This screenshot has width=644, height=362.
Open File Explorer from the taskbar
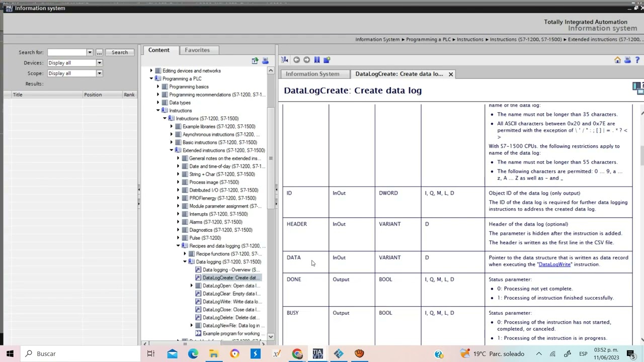(214, 353)
